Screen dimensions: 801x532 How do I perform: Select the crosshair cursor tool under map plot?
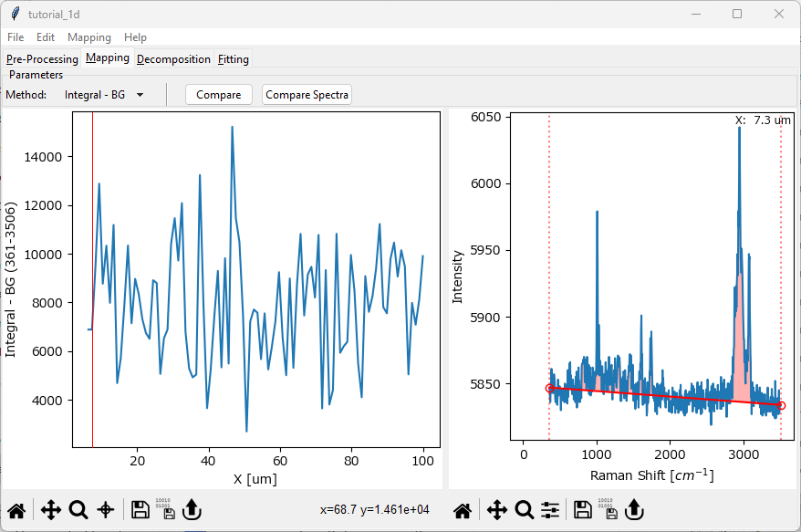point(105,510)
